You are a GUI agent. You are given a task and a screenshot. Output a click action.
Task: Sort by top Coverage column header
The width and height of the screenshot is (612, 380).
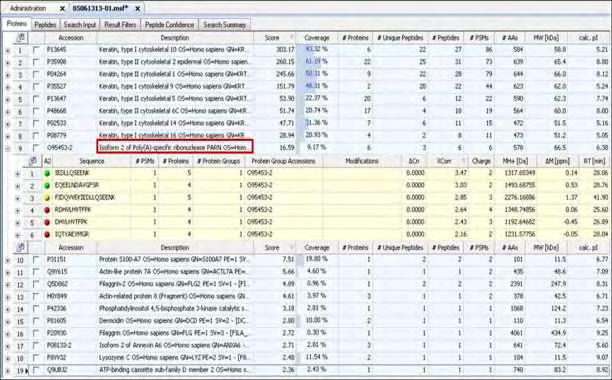pos(317,37)
